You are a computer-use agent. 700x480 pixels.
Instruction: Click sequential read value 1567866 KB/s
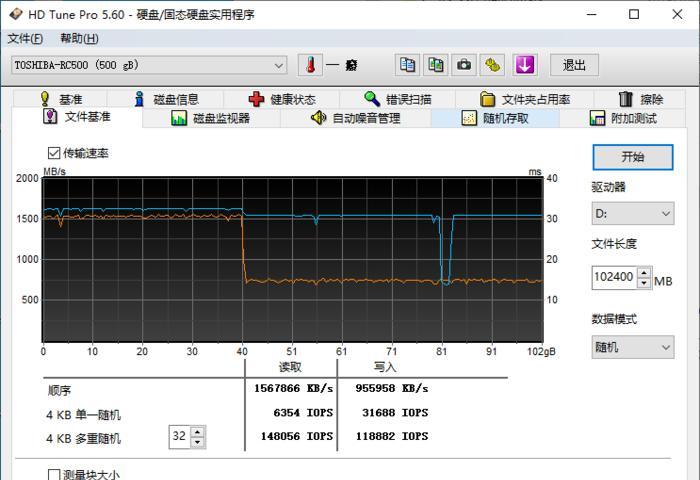coord(293,388)
